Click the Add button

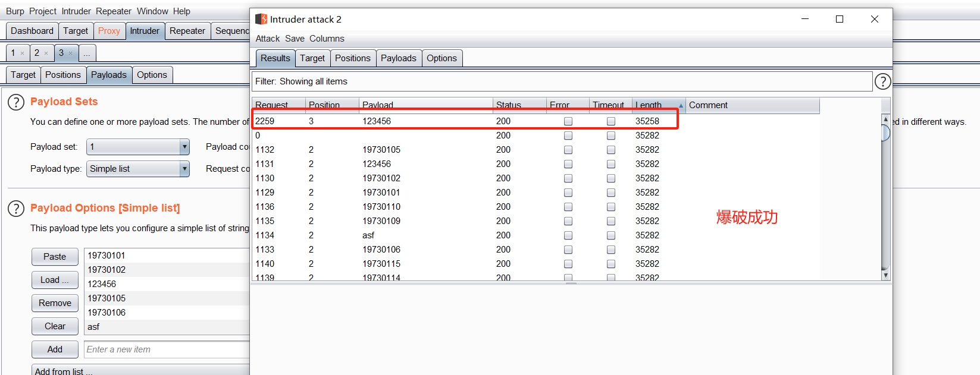pos(55,349)
